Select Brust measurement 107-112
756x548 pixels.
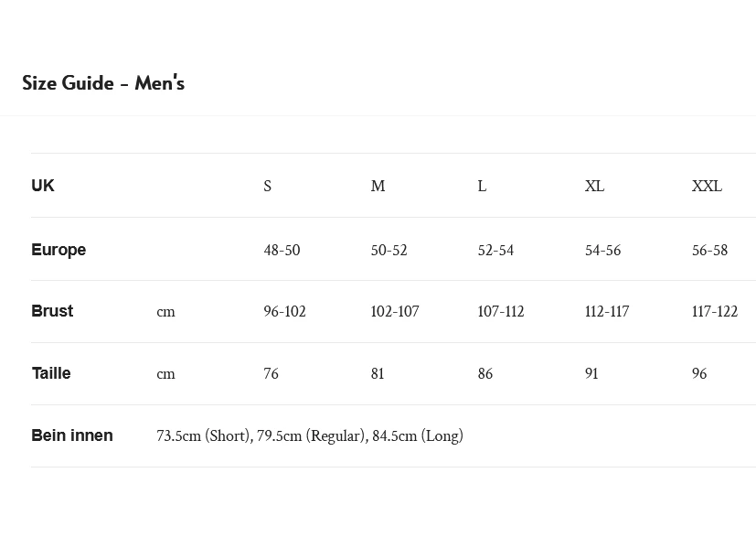click(501, 311)
